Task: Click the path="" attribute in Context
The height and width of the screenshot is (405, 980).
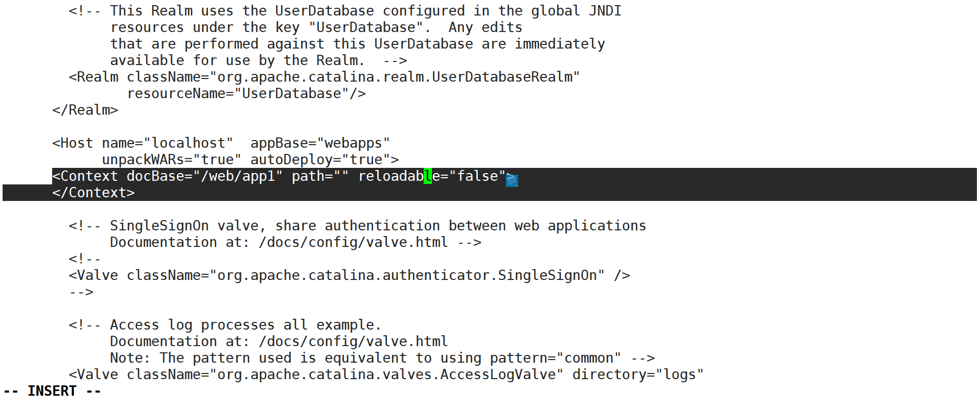Action: (320, 176)
